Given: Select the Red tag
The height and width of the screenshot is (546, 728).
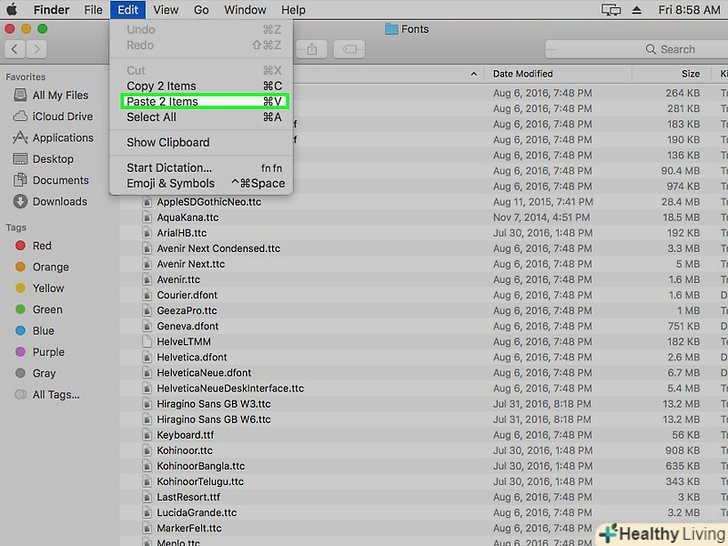Looking at the screenshot, I should (x=33, y=246).
